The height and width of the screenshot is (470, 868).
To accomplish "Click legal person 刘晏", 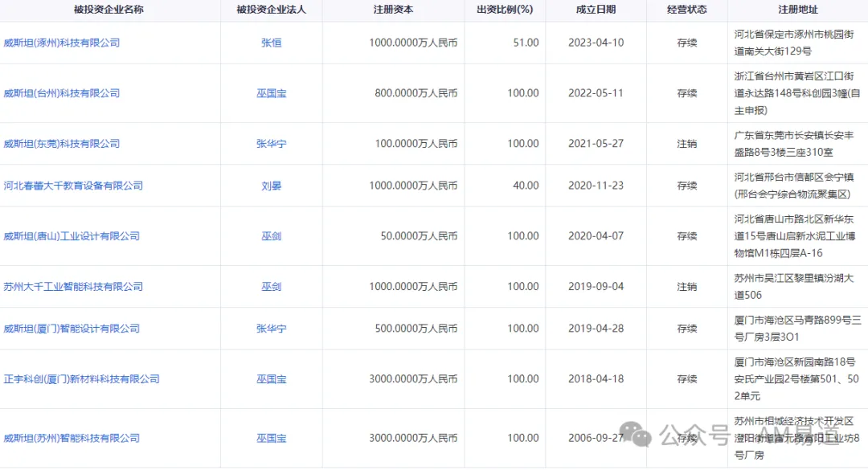I will (272, 186).
